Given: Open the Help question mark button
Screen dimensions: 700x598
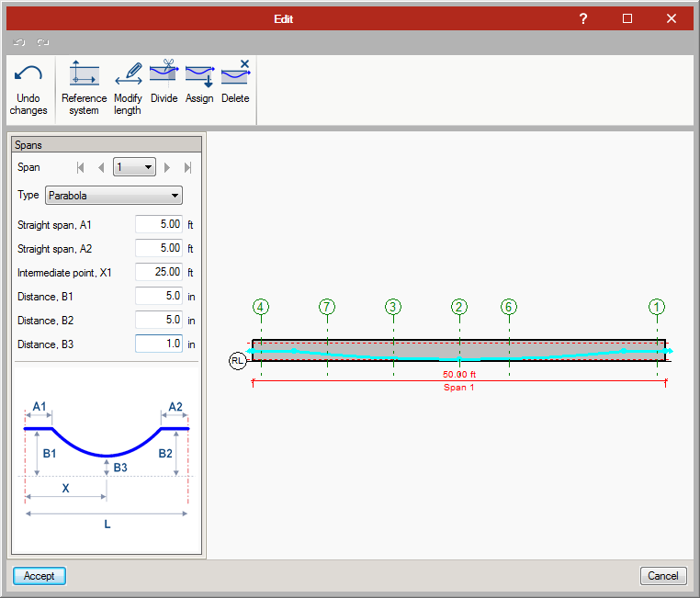Looking at the screenshot, I should click(583, 18).
